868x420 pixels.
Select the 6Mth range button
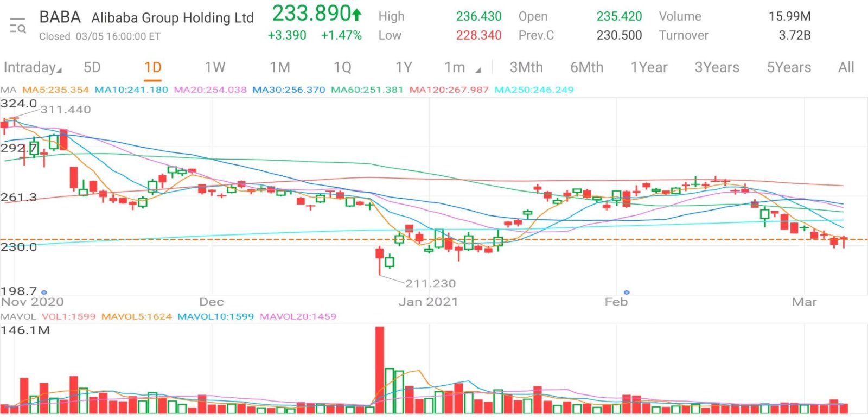coord(586,67)
